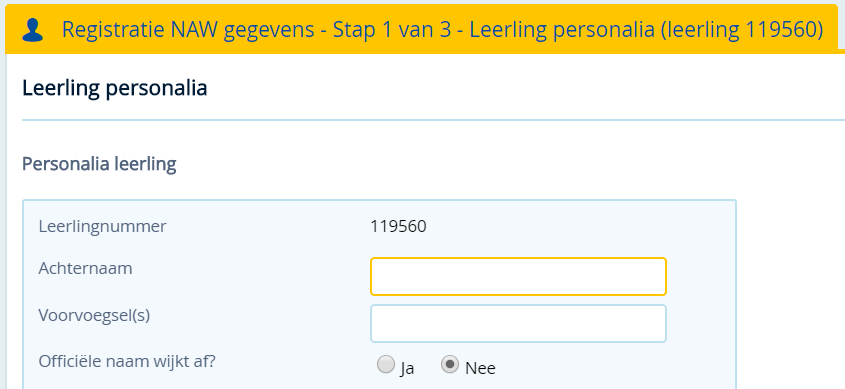Screen dimensions: 845x389
Task: Select the Nee radio button
Action: pyautogui.click(x=449, y=365)
